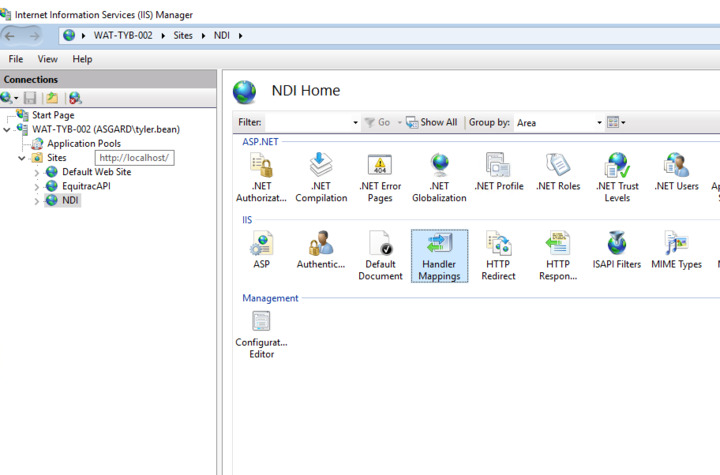Open .NET Error Pages feature
720x475 pixels.
(380, 178)
